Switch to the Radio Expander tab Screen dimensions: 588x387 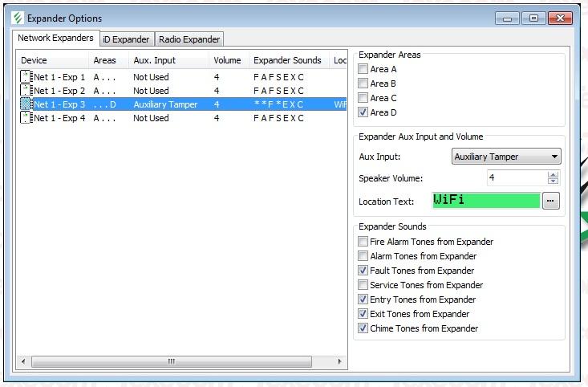189,39
